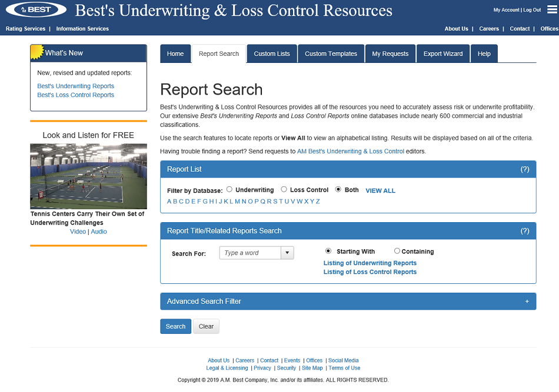Click the VIEW ALL link
Viewport: 559px width, 392px height.
tap(380, 190)
